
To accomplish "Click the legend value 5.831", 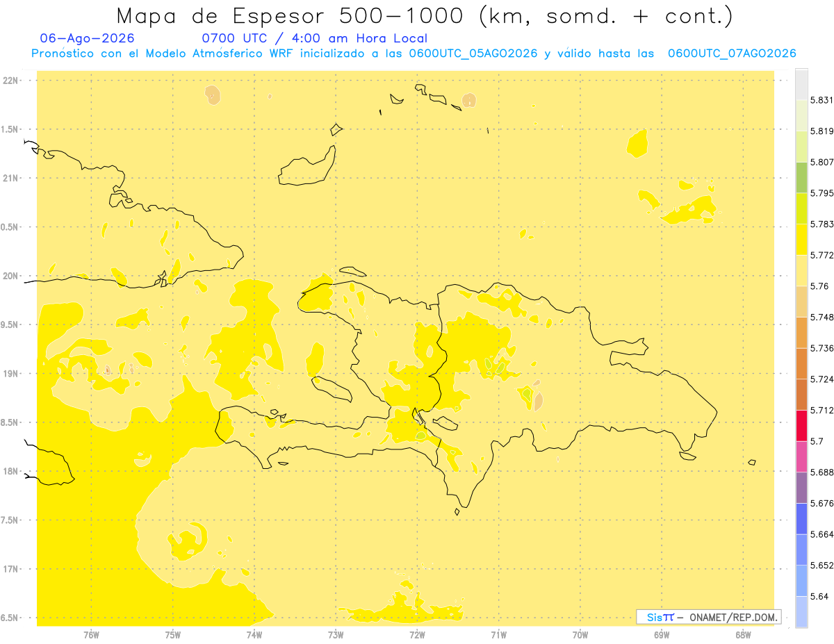I will 821,100.
